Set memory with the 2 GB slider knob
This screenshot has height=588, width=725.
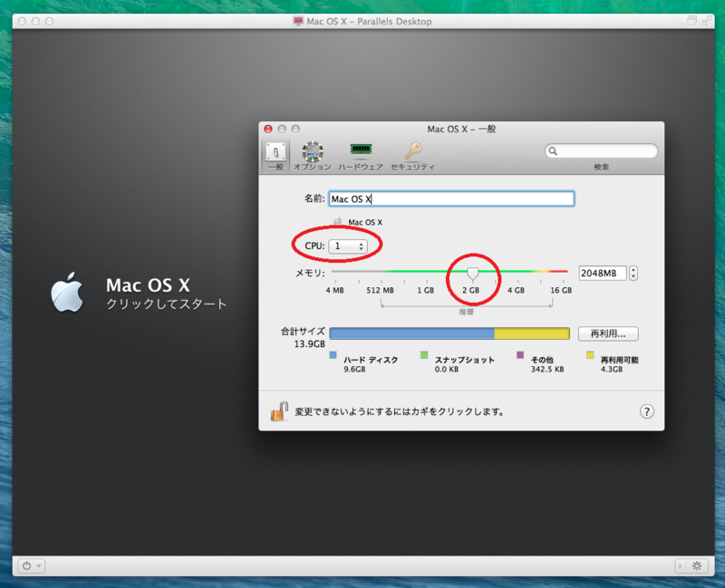tap(472, 275)
